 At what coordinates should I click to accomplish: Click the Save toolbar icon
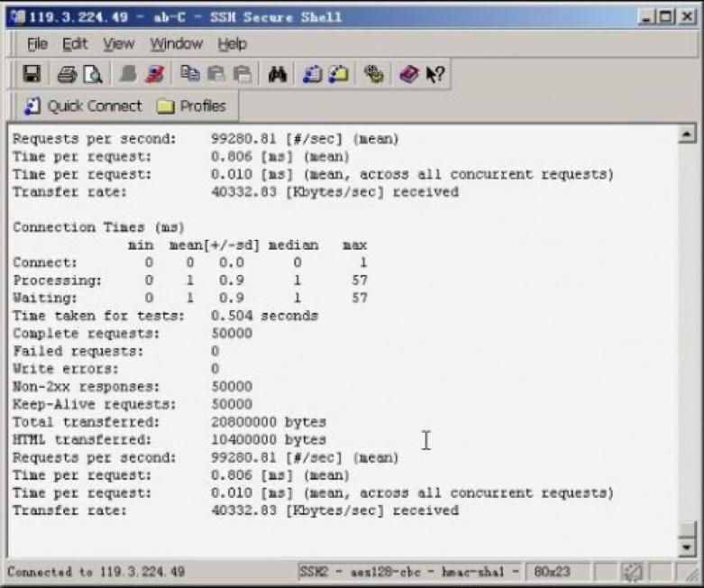pos(32,74)
